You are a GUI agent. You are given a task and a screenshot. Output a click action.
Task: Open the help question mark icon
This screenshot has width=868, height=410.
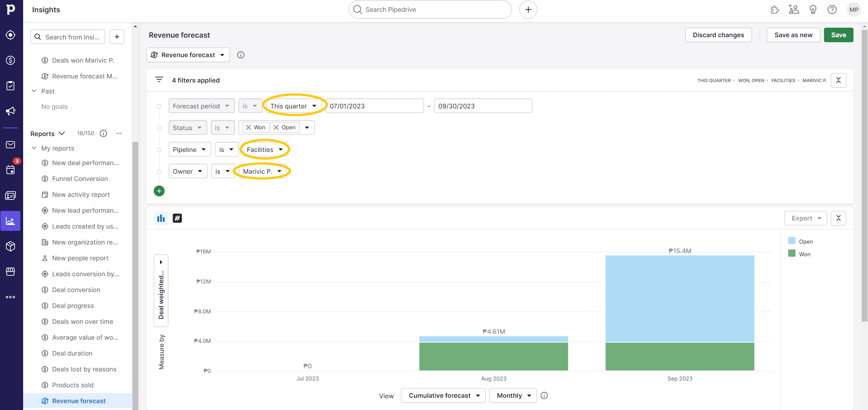click(x=832, y=10)
